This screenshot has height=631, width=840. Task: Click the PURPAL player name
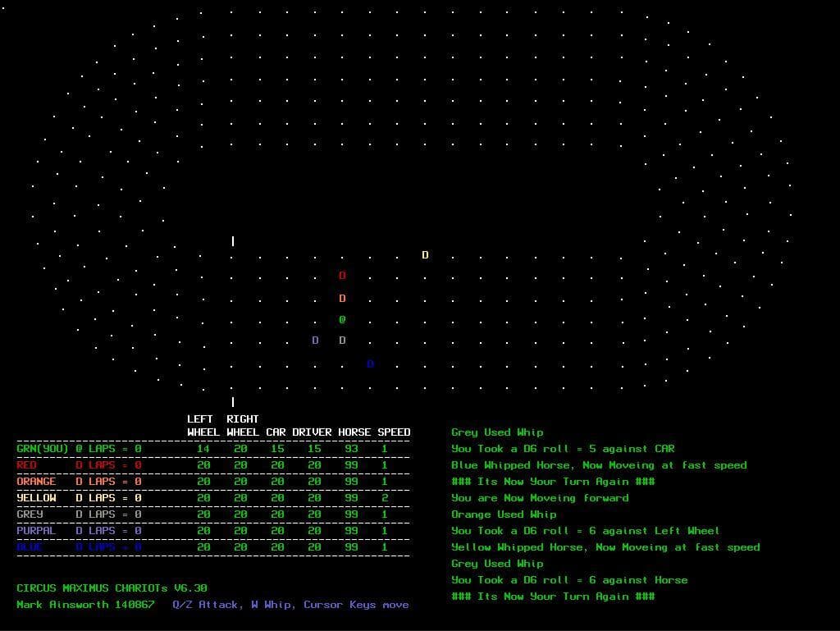pos(36,531)
